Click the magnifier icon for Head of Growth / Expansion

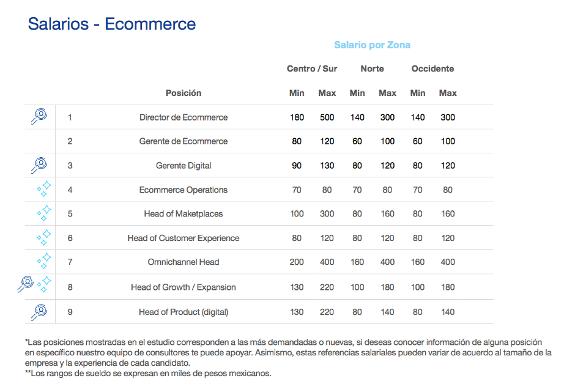[x=26, y=284]
